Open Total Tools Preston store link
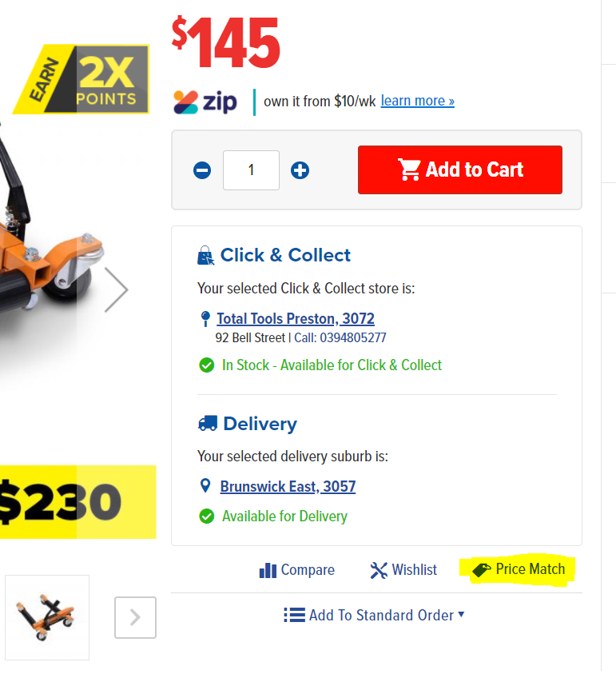 click(x=296, y=319)
